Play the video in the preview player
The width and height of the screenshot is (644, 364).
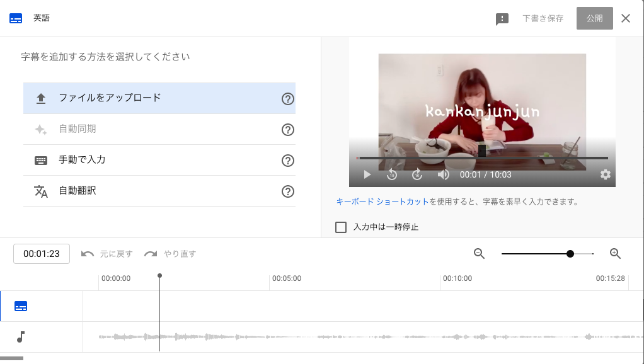[x=367, y=174]
